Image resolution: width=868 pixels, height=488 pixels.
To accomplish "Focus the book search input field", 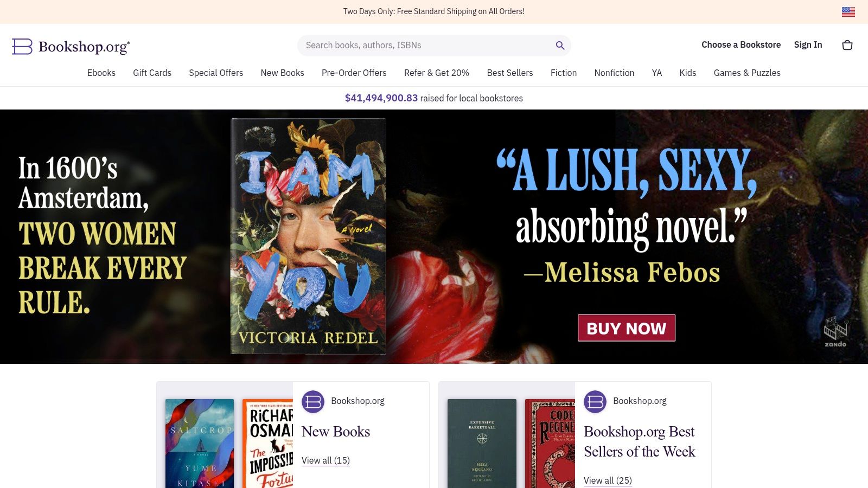I will pyautogui.click(x=427, y=46).
